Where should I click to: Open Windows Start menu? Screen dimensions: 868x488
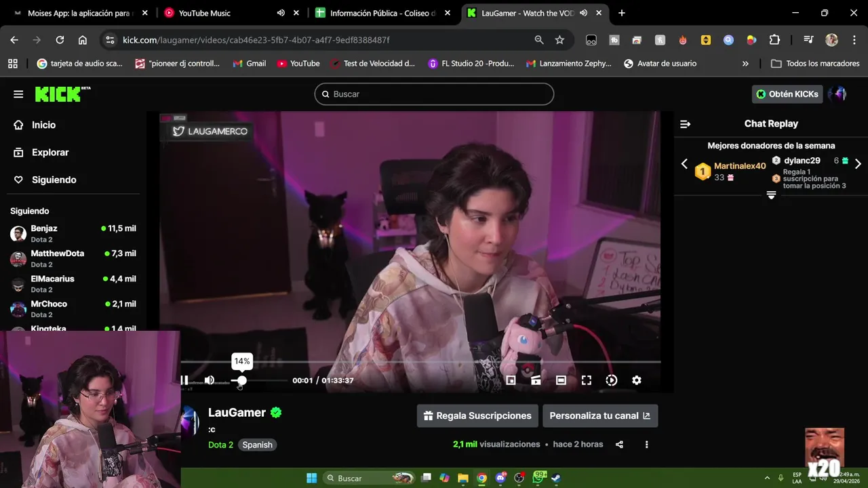click(311, 478)
